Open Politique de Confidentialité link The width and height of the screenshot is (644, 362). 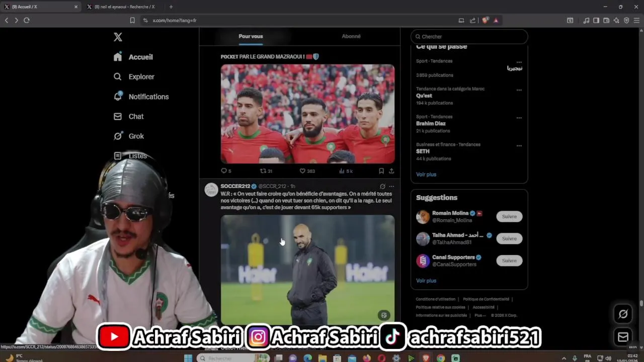486,299
